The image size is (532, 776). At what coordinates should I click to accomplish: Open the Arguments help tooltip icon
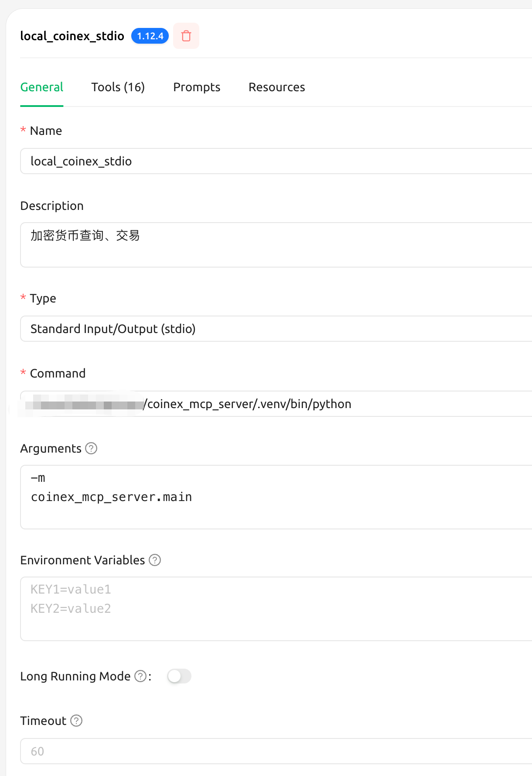click(x=91, y=448)
